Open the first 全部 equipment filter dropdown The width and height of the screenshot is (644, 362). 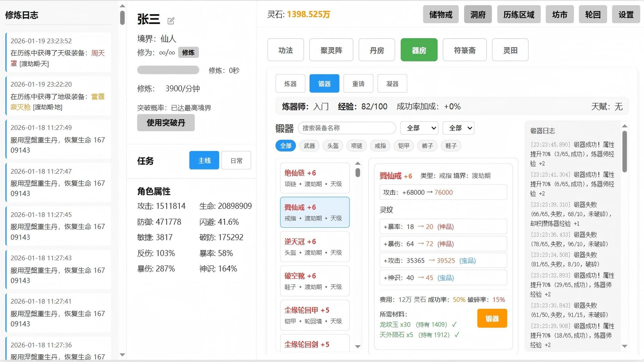(x=419, y=128)
